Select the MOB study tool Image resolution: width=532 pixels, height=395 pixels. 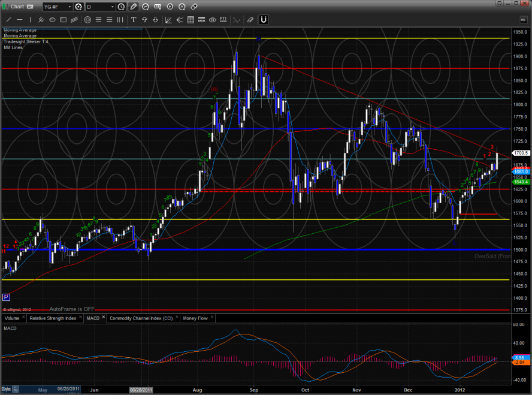click(x=201, y=20)
